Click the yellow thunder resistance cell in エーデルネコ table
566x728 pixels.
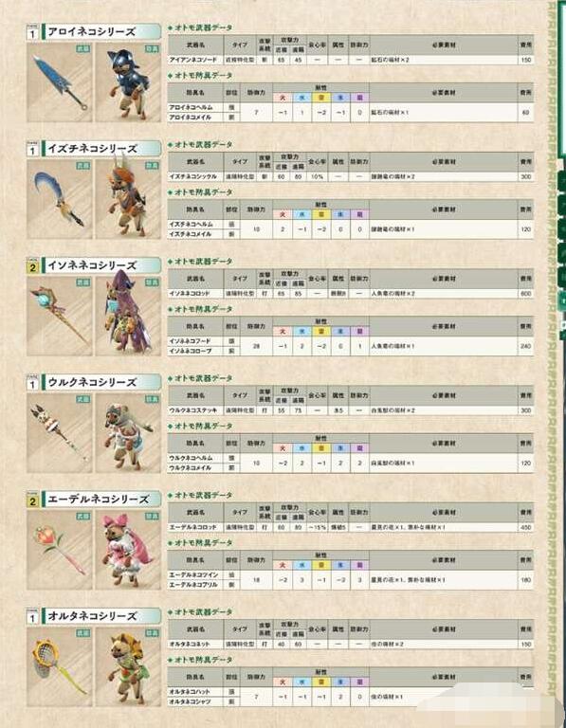coord(320,566)
